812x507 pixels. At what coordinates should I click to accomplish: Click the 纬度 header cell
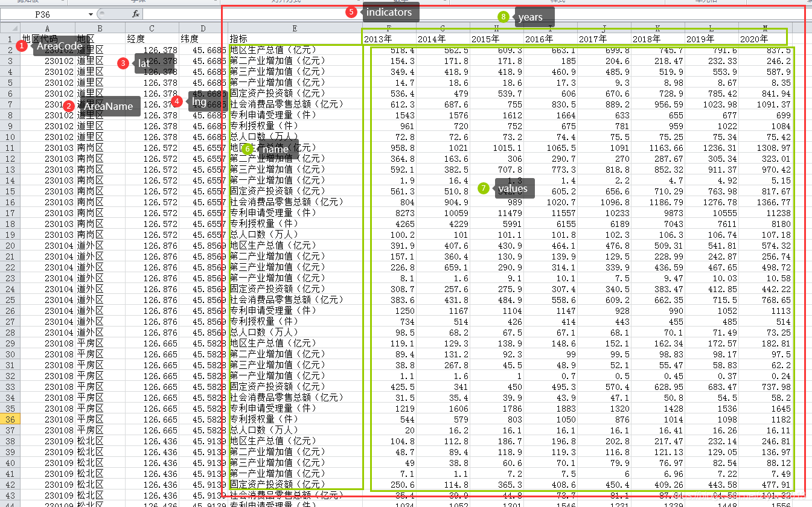[203, 39]
